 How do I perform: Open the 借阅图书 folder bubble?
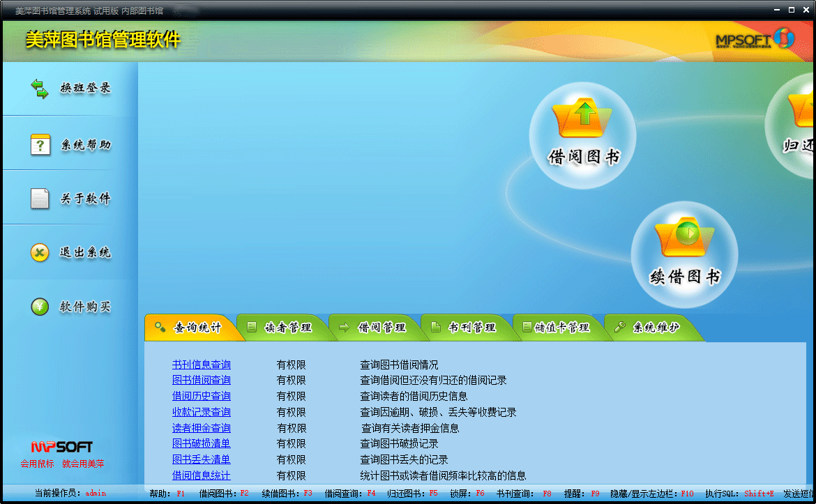[583, 135]
